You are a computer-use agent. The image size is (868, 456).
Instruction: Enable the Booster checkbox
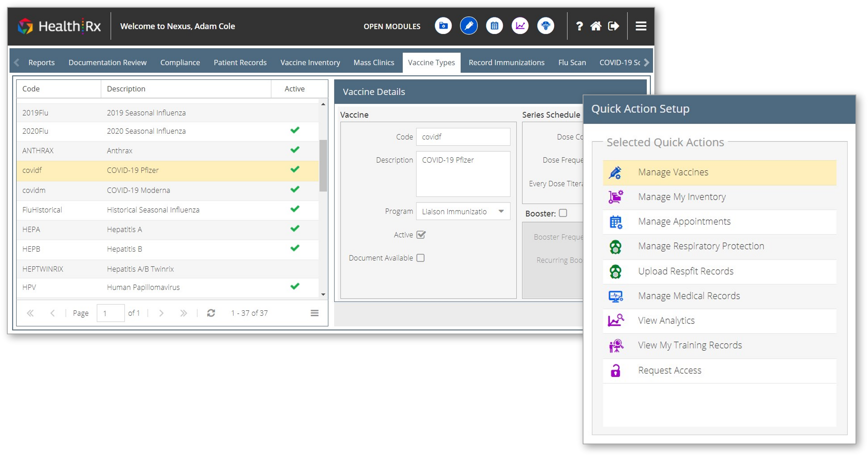pos(563,213)
